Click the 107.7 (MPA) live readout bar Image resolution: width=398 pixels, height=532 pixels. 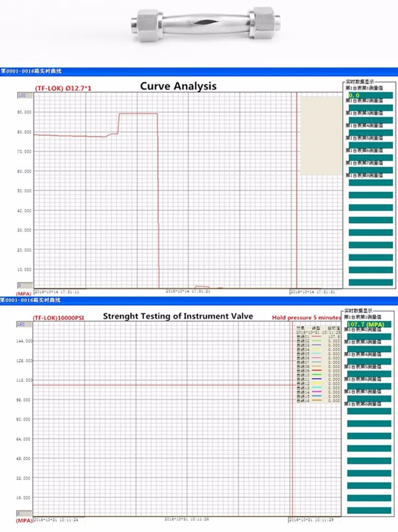coord(369,324)
